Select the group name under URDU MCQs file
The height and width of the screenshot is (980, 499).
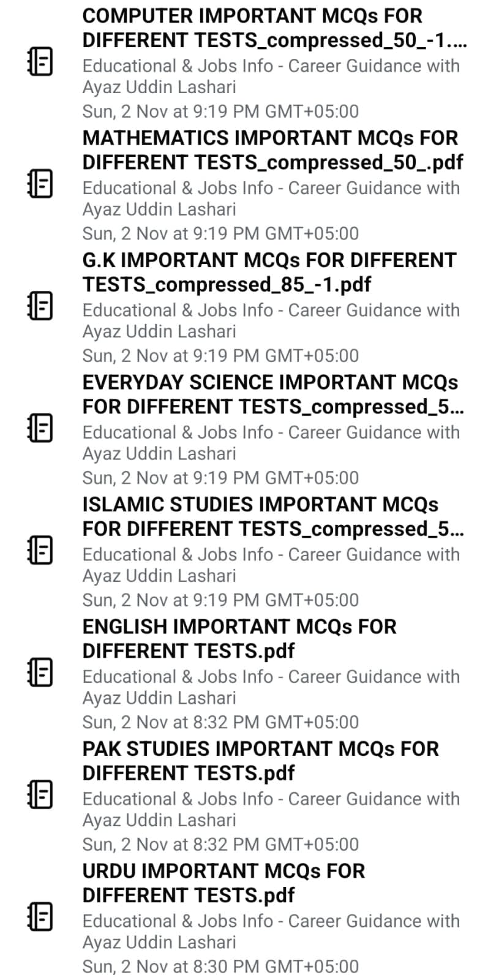pyautogui.click(x=271, y=931)
